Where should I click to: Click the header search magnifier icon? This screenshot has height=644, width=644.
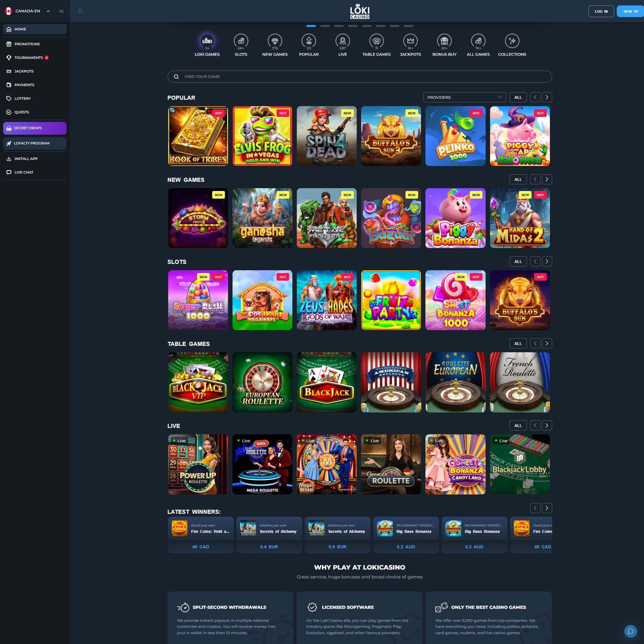coord(80,11)
